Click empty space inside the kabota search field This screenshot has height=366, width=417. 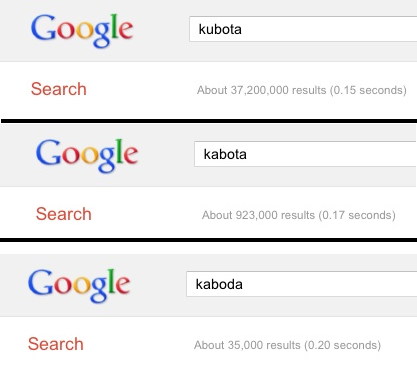[x=332, y=154]
